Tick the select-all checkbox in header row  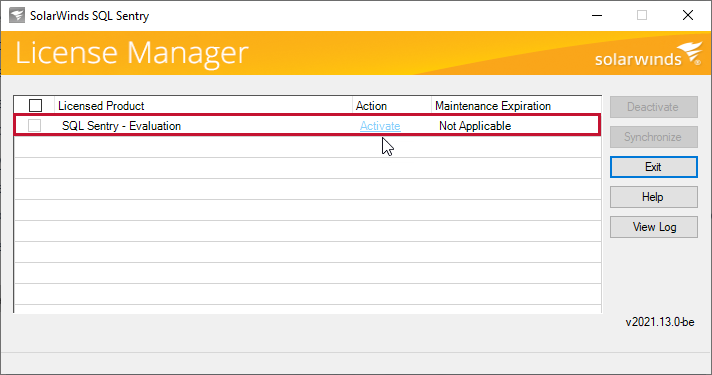(x=35, y=105)
